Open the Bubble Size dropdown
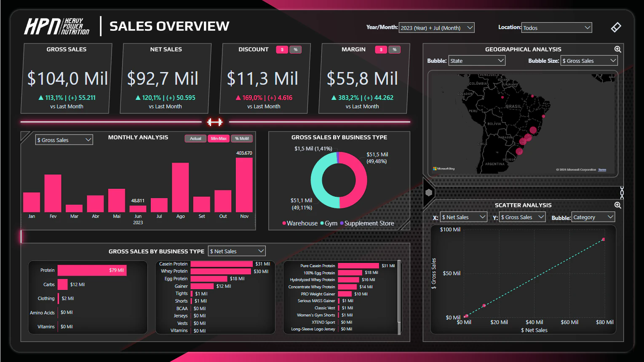Image resolution: width=644 pixels, height=362 pixels. tap(589, 61)
